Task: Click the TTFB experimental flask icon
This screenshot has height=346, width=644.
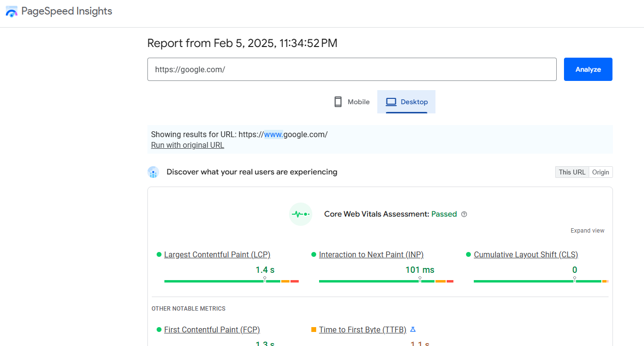Action: (413, 330)
